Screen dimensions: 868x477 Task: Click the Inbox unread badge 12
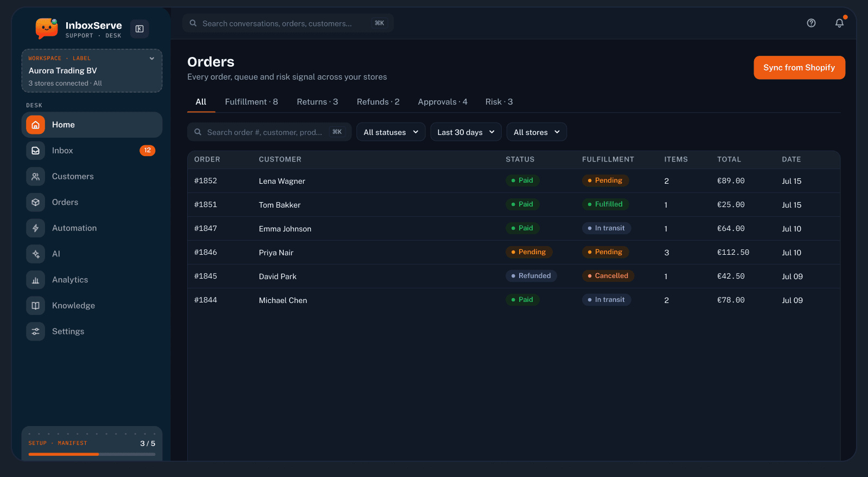(x=148, y=150)
